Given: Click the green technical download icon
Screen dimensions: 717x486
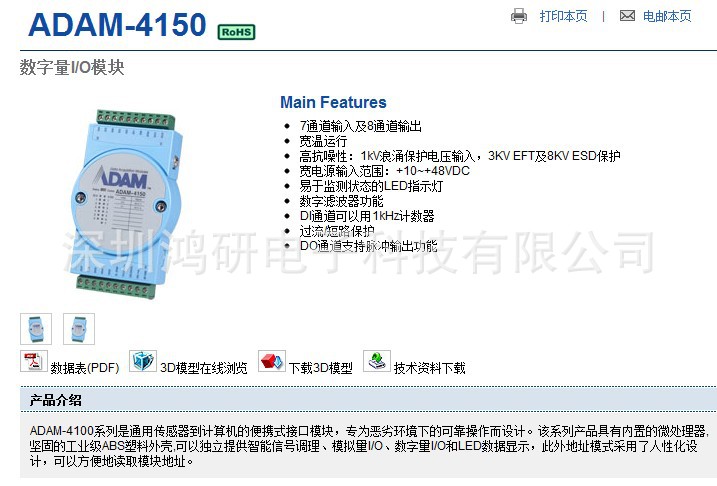Looking at the screenshot, I should [377, 361].
